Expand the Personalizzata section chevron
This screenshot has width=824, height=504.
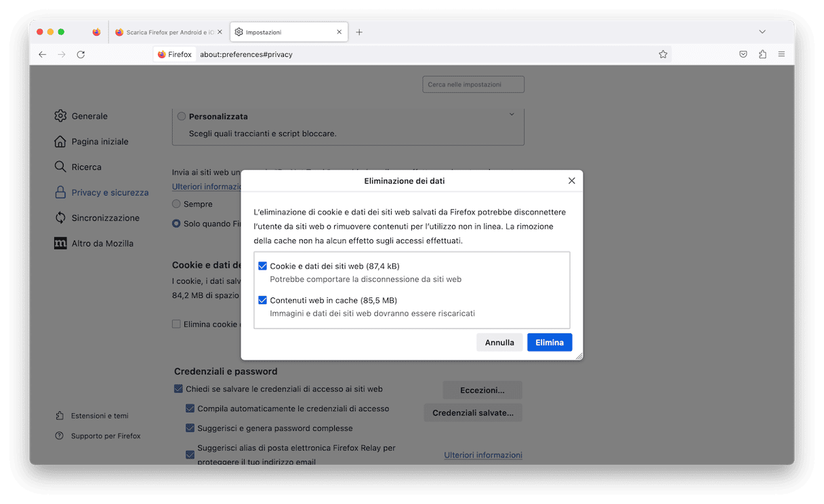(512, 114)
